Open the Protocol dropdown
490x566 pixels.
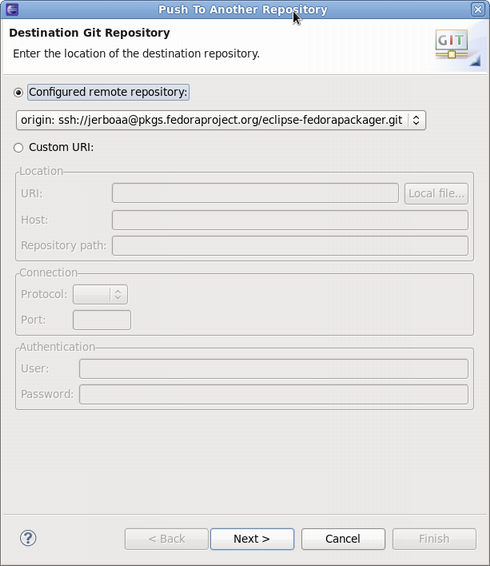[x=100, y=295]
